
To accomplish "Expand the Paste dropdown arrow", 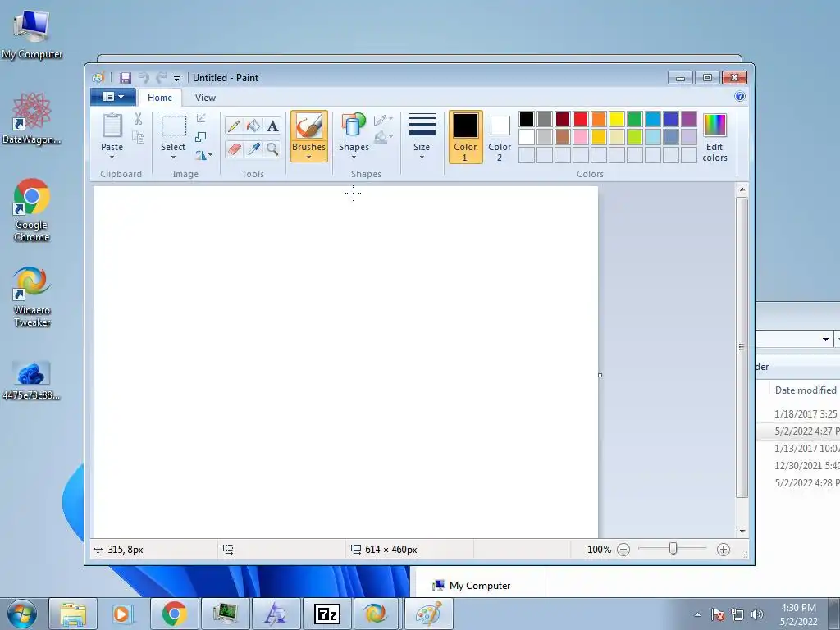I will point(112,157).
